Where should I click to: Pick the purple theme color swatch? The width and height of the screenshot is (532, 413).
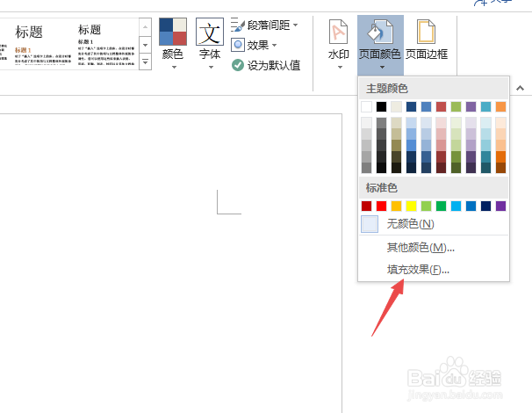point(471,106)
